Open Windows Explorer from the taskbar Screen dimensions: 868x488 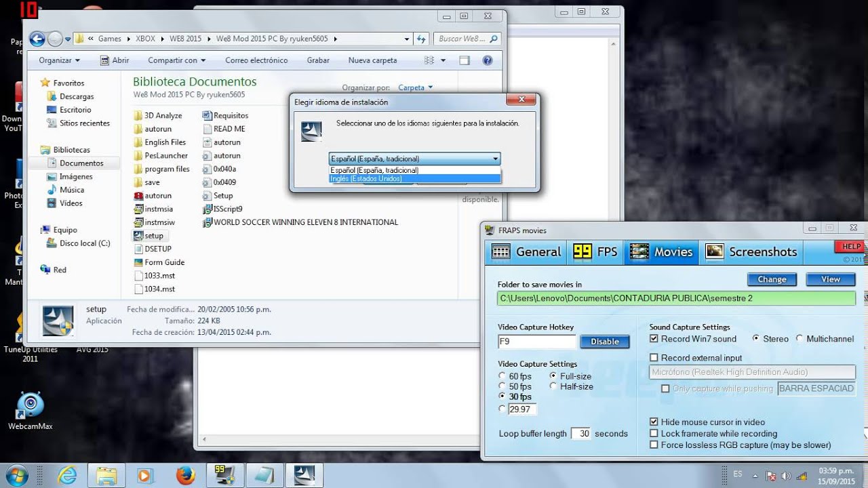pos(106,475)
